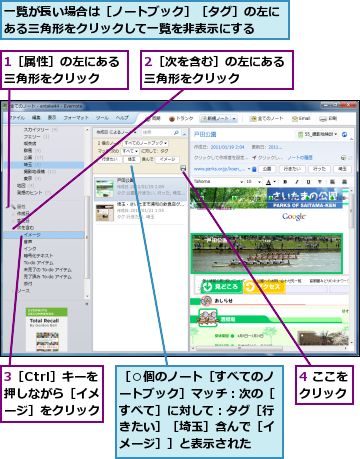Click the location arrow icon
Screen dimensions: 360x459
(x=254, y=158)
